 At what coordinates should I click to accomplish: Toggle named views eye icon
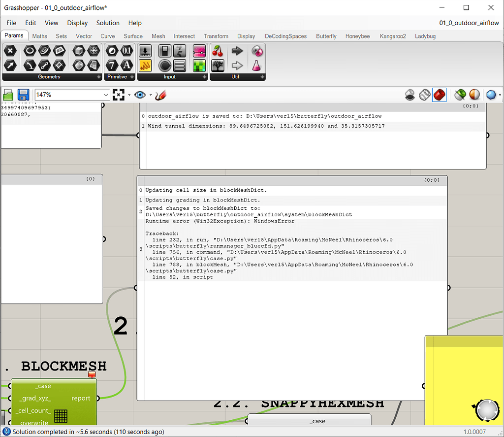[140, 95]
